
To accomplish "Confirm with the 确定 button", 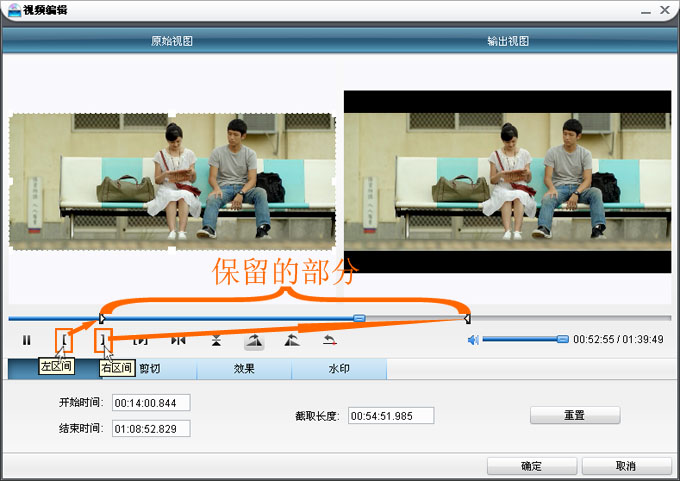I will (x=532, y=466).
